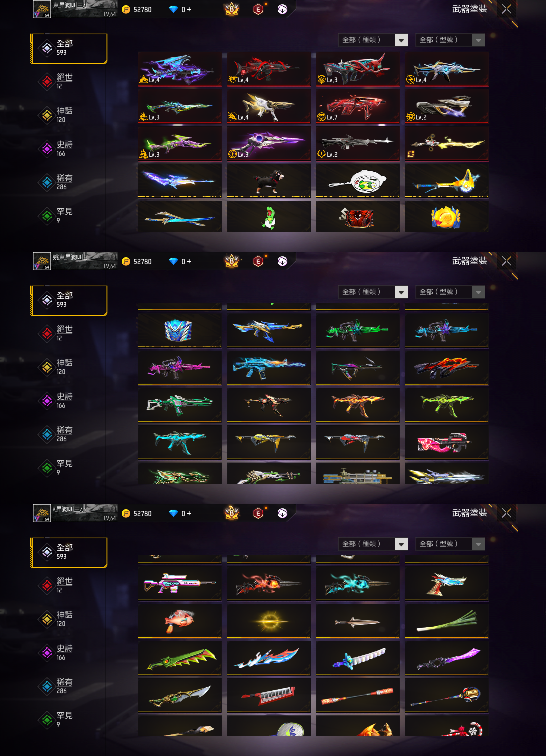Screen dimensions: 546x756
Task: Select the frying pan skin with egg
Action: 357,181
